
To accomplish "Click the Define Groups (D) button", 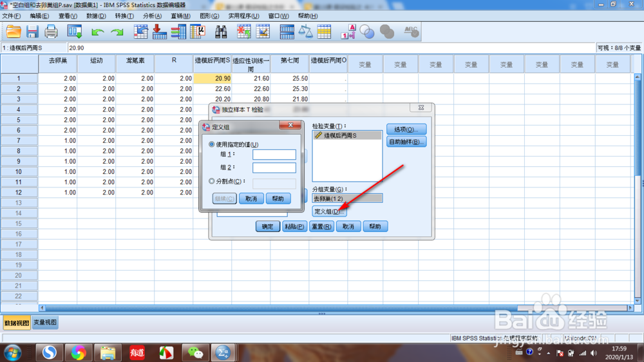I will [329, 211].
